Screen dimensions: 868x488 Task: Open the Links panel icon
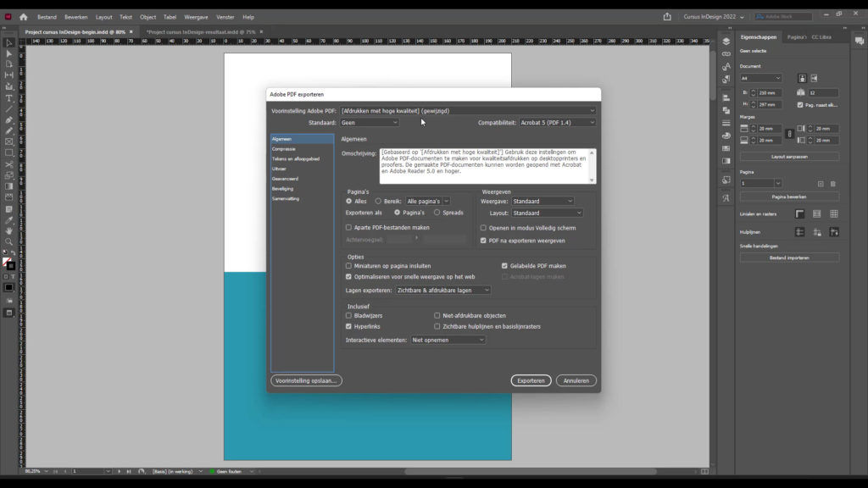click(726, 54)
